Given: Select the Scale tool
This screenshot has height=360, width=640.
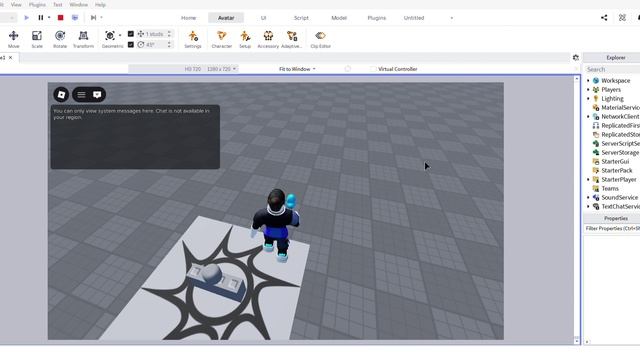Looking at the screenshot, I should point(37,39).
